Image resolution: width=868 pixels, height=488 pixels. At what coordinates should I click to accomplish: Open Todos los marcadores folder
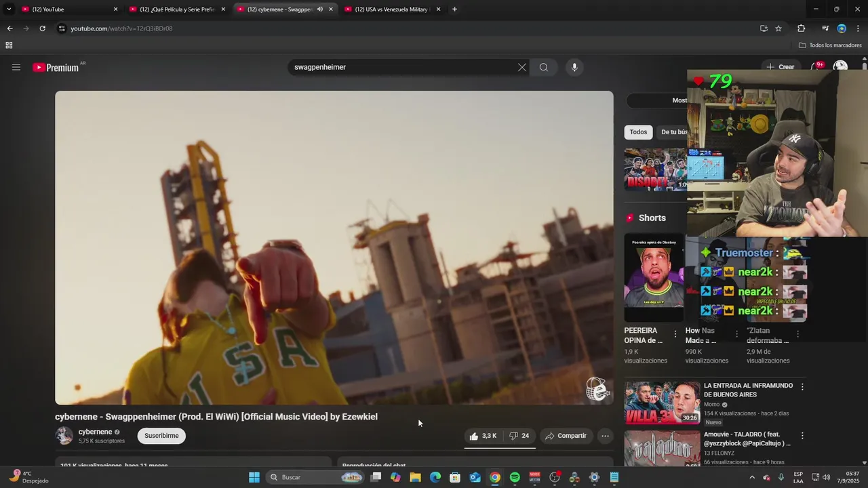point(830,45)
